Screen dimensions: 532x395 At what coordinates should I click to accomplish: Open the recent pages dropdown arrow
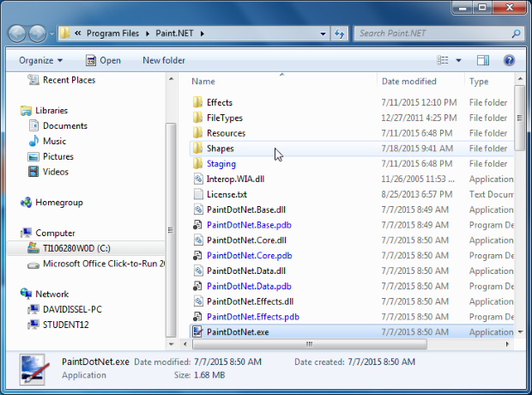51,34
